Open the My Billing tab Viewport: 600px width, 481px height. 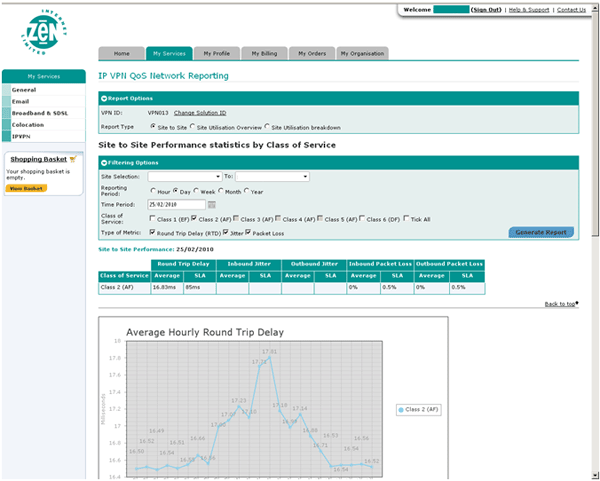coord(264,54)
